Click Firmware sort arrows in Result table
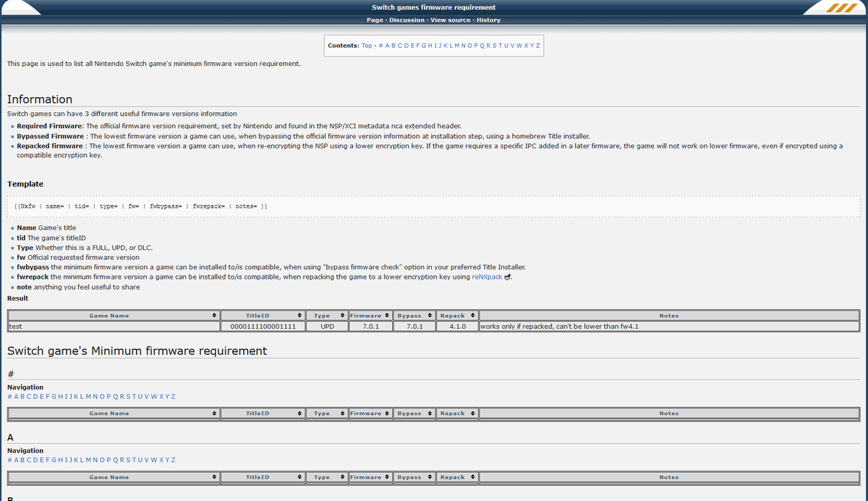 388,316
